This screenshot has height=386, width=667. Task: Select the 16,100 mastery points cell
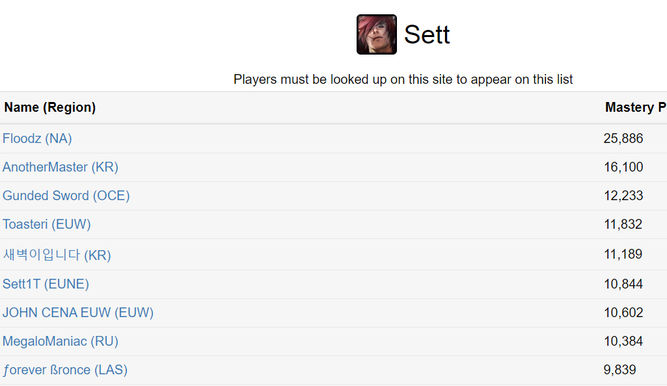coord(624,167)
